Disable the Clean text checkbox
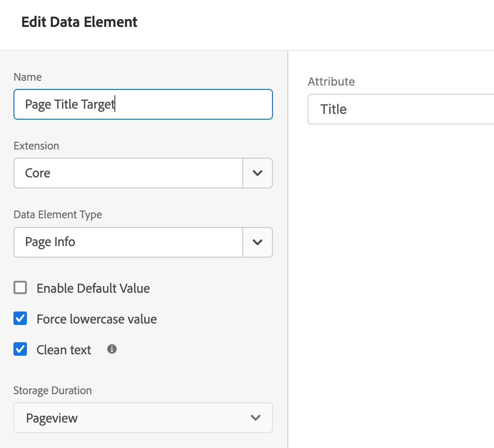 pyautogui.click(x=20, y=349)
